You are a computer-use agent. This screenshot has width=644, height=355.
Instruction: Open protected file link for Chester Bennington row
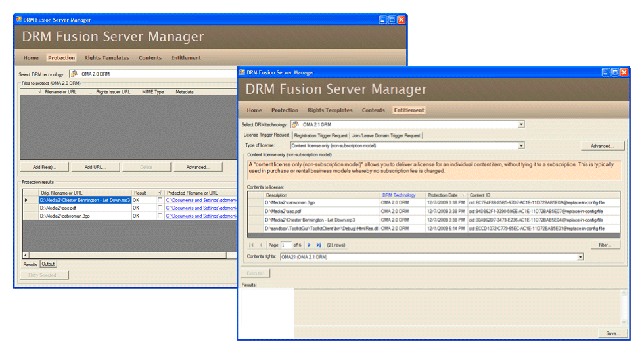201,200
